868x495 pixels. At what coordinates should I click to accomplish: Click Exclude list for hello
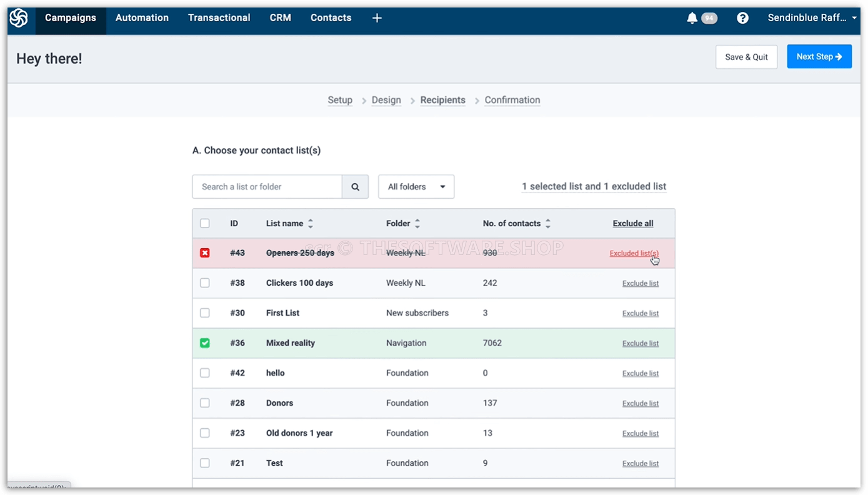tap(641, 374)
